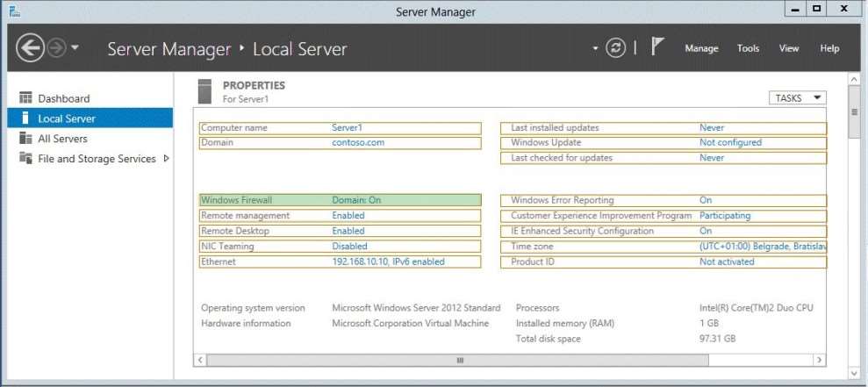The height and width of the screenshot is (387, 868).
Task: Click the Time zone UTC+01:00 link
Action: (x=763, y=247)
